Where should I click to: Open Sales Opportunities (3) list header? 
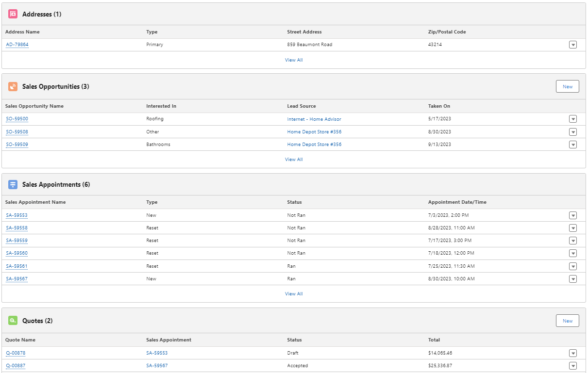56,86
